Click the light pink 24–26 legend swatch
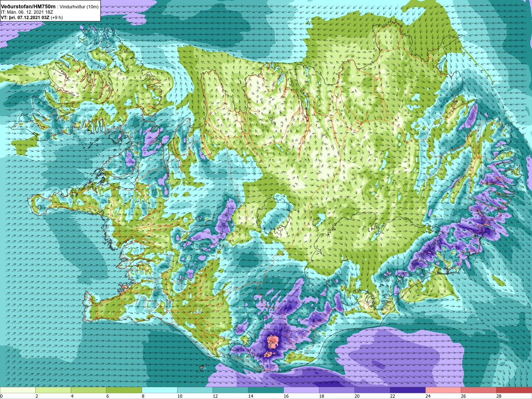 pyautogui.click(x=443, y=390)
